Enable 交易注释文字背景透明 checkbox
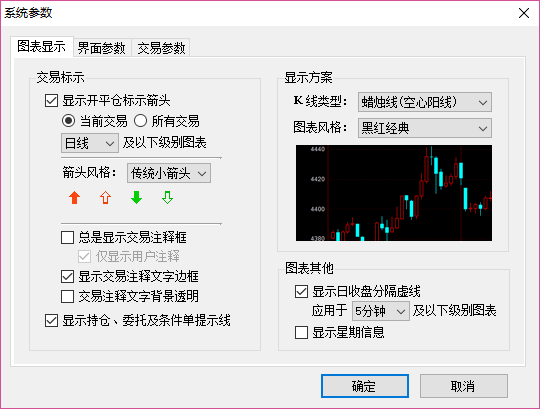Viewport: 540px width, 409px height. tap(68, 296)
